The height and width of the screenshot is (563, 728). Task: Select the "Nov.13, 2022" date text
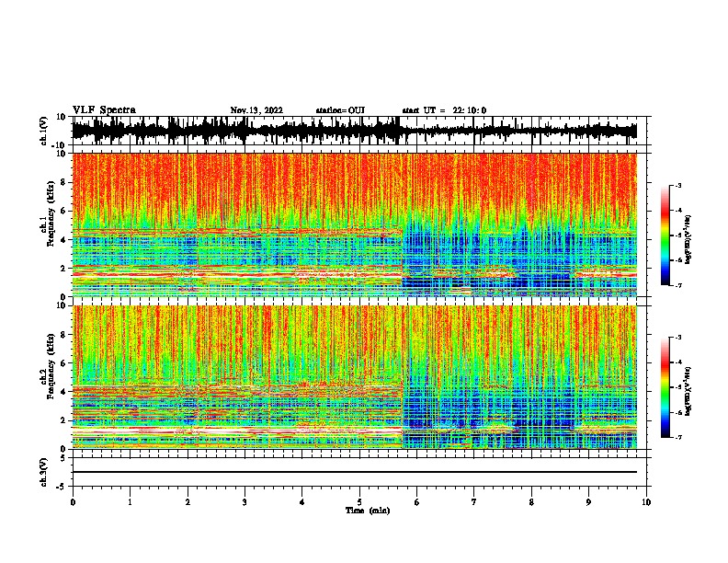[x=256, y=110]
